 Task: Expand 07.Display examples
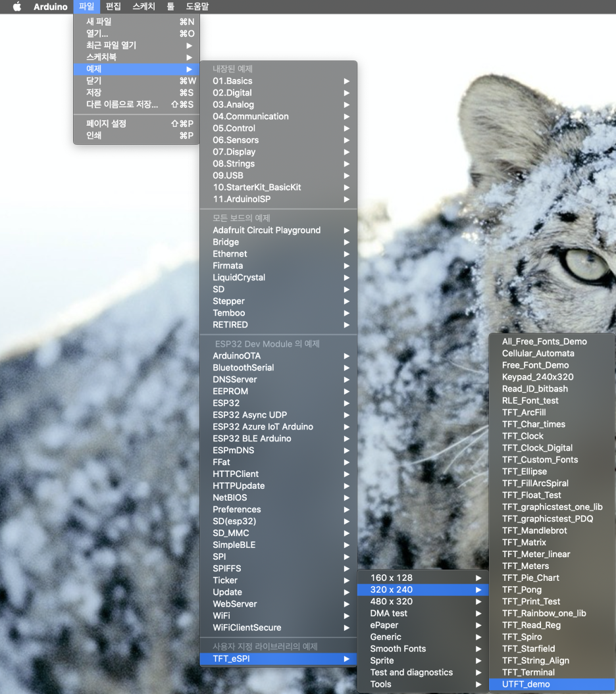coord(278,152)
